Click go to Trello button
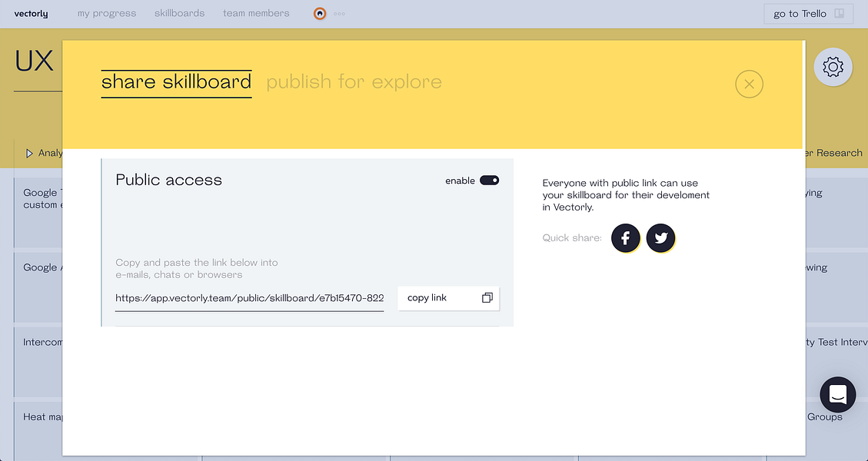This screenshot has height=461, width=868. [808, 14]
